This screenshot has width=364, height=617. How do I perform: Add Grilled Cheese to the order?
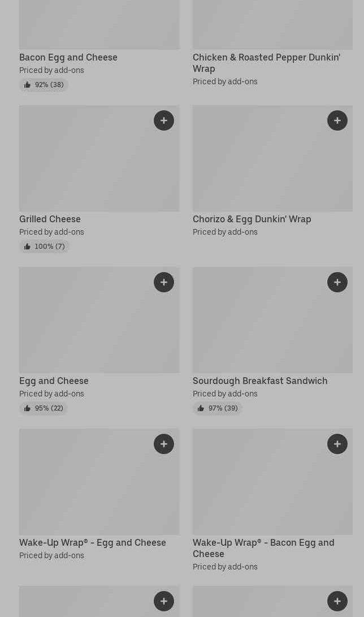(x=164, y=120)
